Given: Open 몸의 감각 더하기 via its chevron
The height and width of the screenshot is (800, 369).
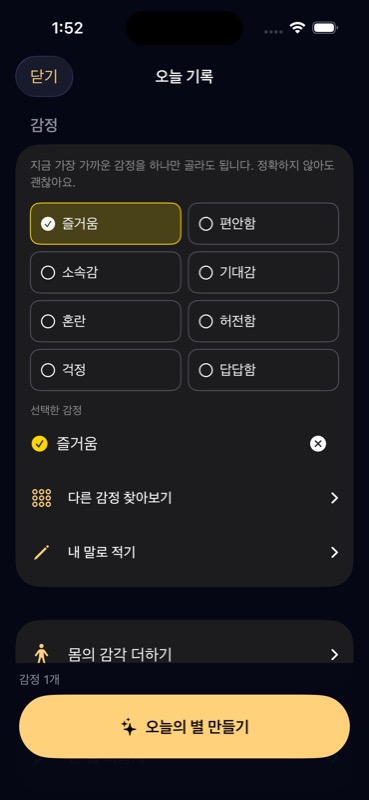Looking at the screenshot, I should coord(334,654).
